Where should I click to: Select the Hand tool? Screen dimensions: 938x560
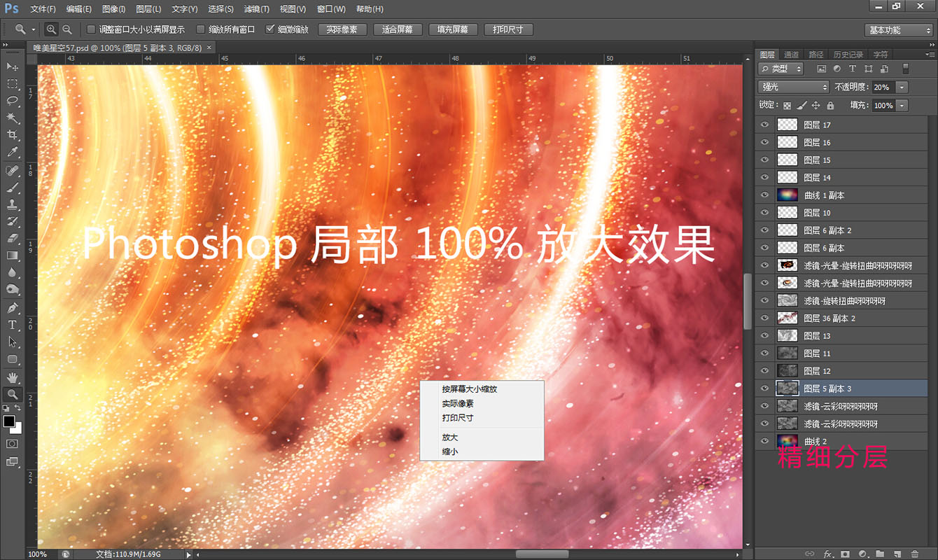pyautogui.click(x=13, y=378)
